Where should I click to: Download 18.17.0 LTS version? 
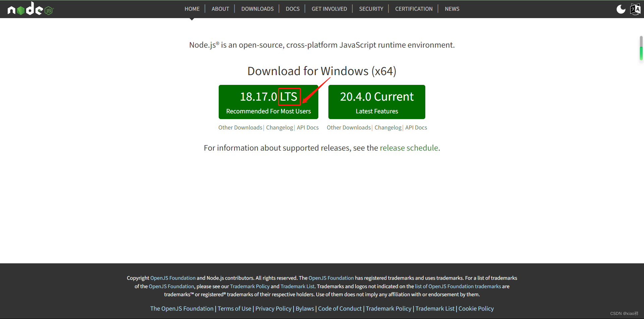point(268,102)
